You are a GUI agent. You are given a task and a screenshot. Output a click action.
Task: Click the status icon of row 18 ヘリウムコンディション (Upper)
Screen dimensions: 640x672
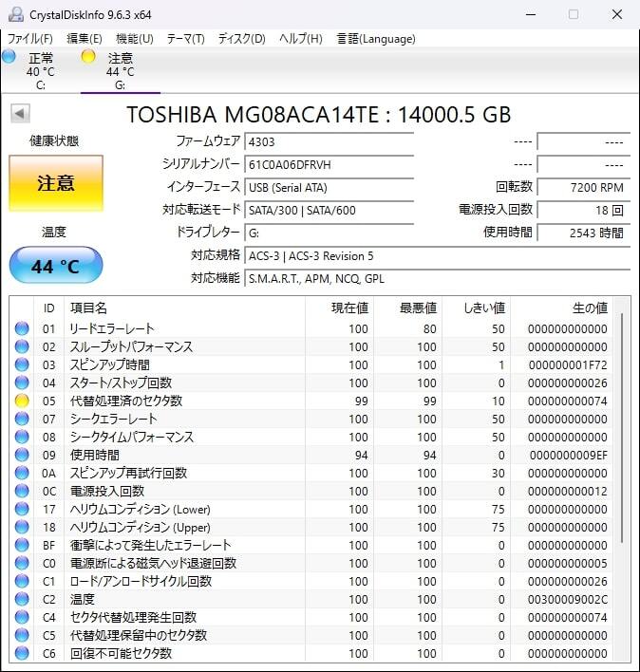tap(22, 527)
